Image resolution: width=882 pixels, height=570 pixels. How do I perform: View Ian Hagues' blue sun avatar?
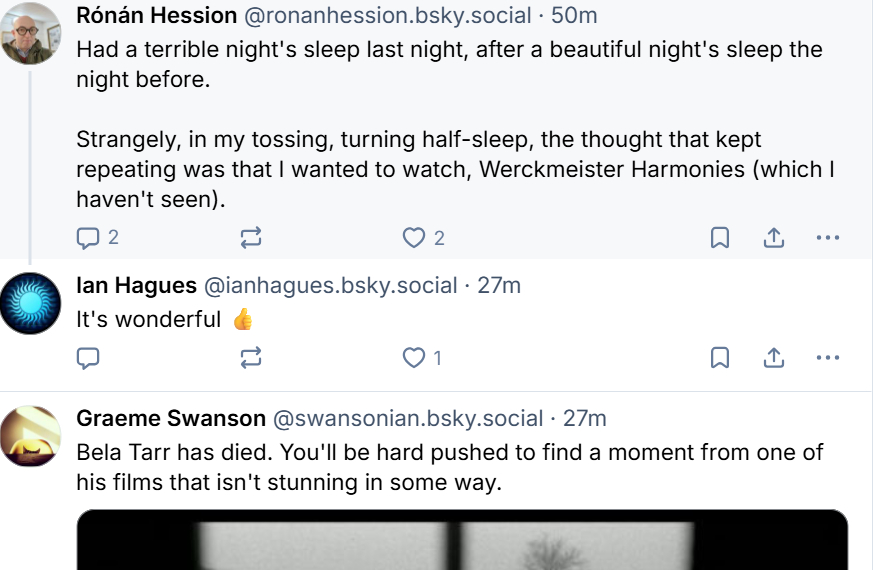click(31, 302)
